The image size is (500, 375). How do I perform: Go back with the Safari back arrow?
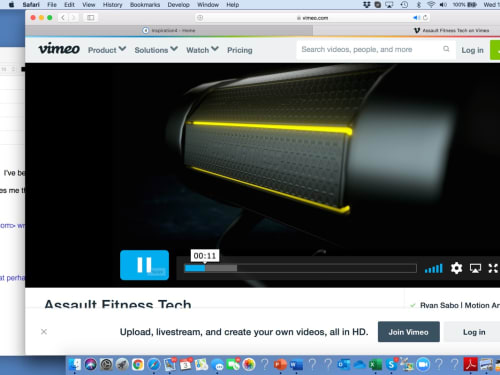click(63, 18)
